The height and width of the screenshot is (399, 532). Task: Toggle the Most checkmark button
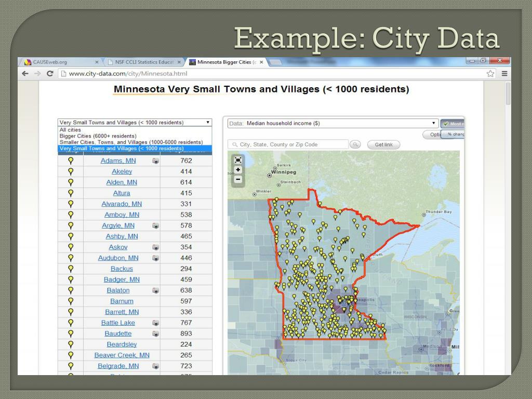(453, 124)
